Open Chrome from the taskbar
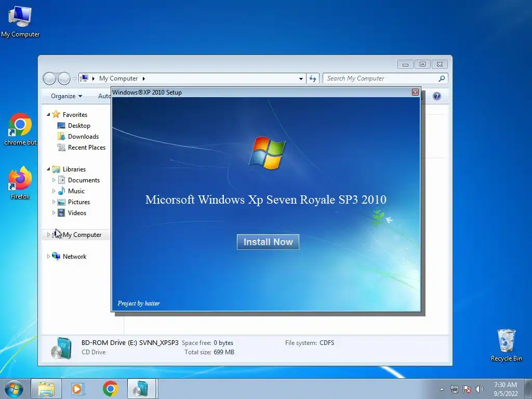 tap(110, 389)
